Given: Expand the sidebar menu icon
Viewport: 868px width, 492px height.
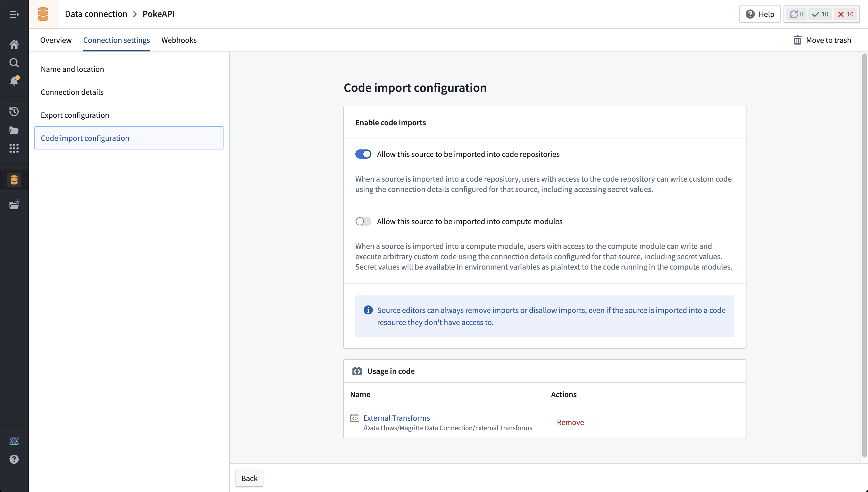Looking at the screenshot, I should click(x=14, y=14).
